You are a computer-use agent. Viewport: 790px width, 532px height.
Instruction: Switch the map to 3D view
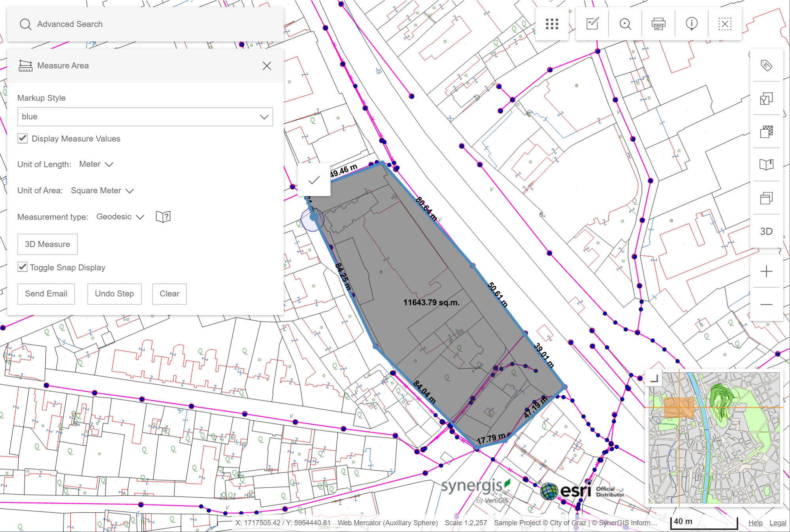point(766,231)
